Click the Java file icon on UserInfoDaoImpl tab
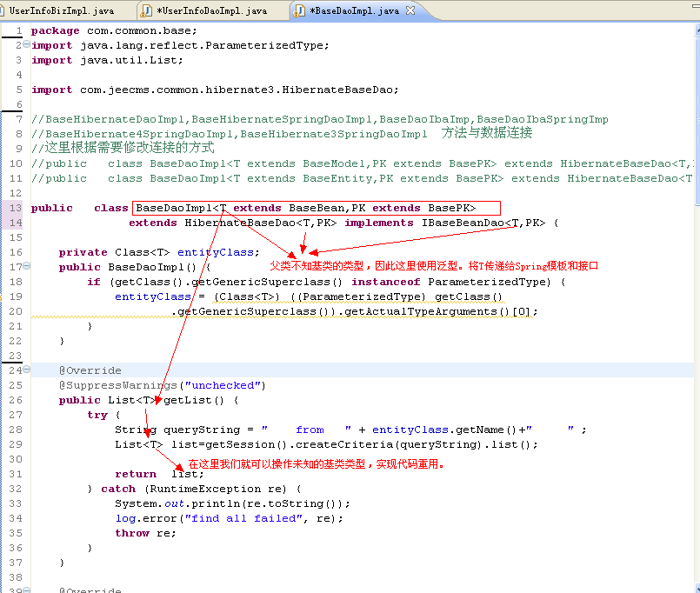 tap(146, 11)
